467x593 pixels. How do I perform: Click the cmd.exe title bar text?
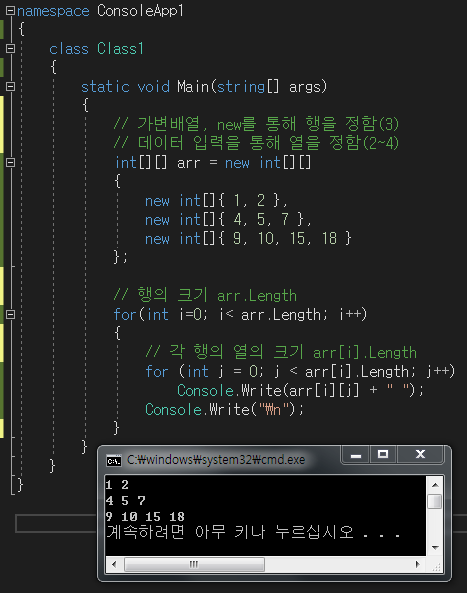click(x=216, y=460)
